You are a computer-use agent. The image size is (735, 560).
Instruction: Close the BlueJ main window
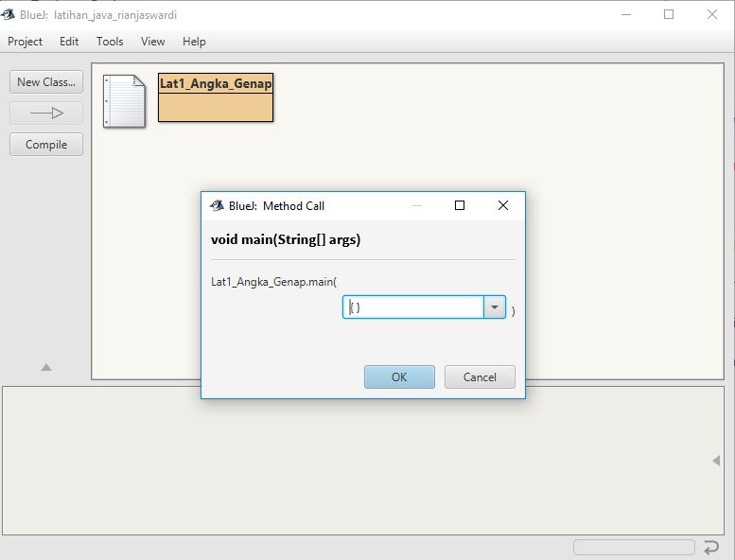712,15
